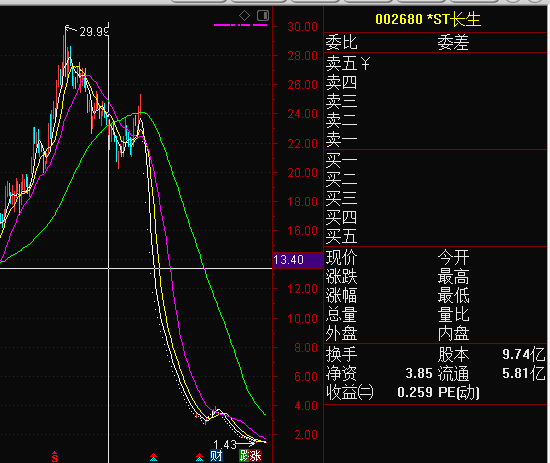This screenshot has height=463, width=550.
Task: Click the 内盘 label
Action: tap(453, 334)
